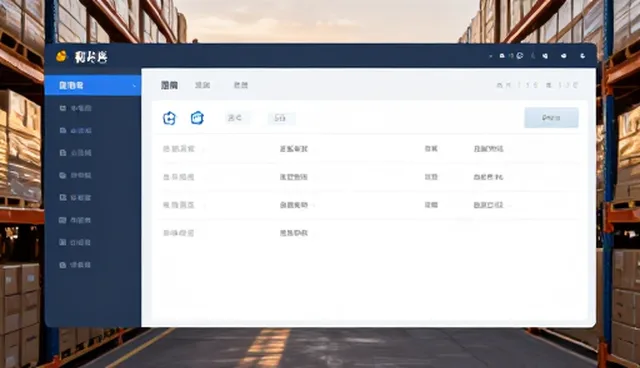The image size is (640, 368).
Task: Click the large light-blue button at the toolbar's right end
Action: [x=551, y=117]
